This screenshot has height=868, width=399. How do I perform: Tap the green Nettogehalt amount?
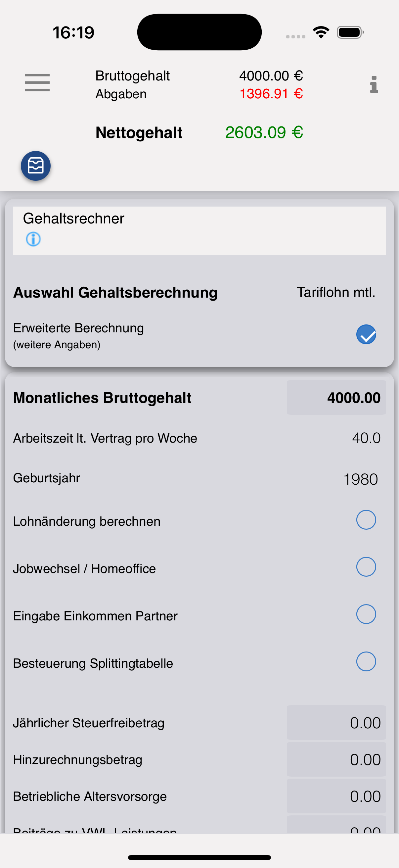coord(264,132)
